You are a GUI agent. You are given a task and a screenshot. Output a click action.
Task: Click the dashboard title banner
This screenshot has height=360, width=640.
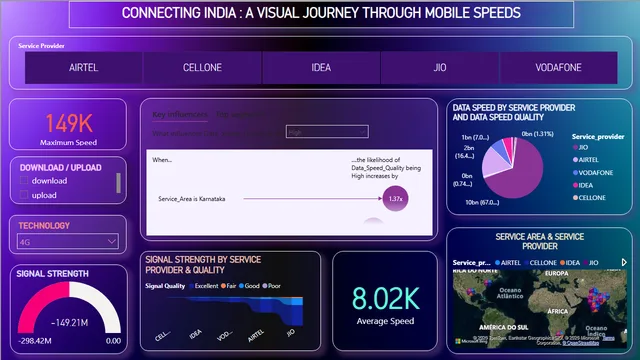coord(321,13)
